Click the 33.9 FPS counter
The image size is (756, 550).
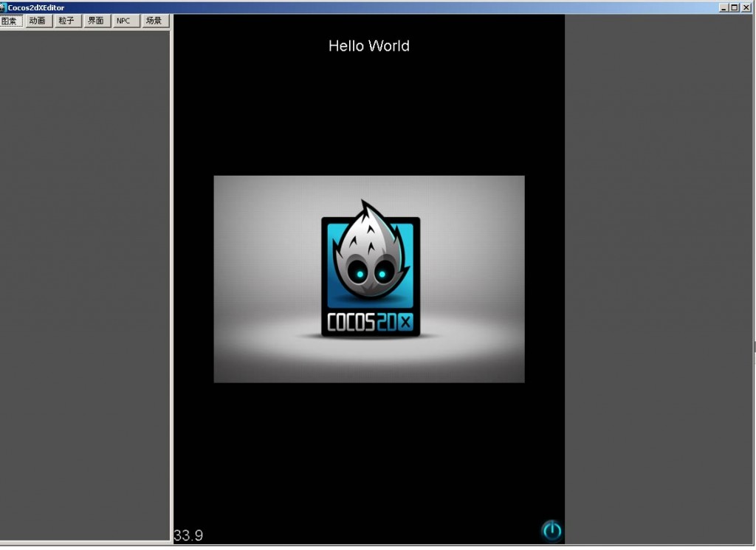[x=188, y=535]
